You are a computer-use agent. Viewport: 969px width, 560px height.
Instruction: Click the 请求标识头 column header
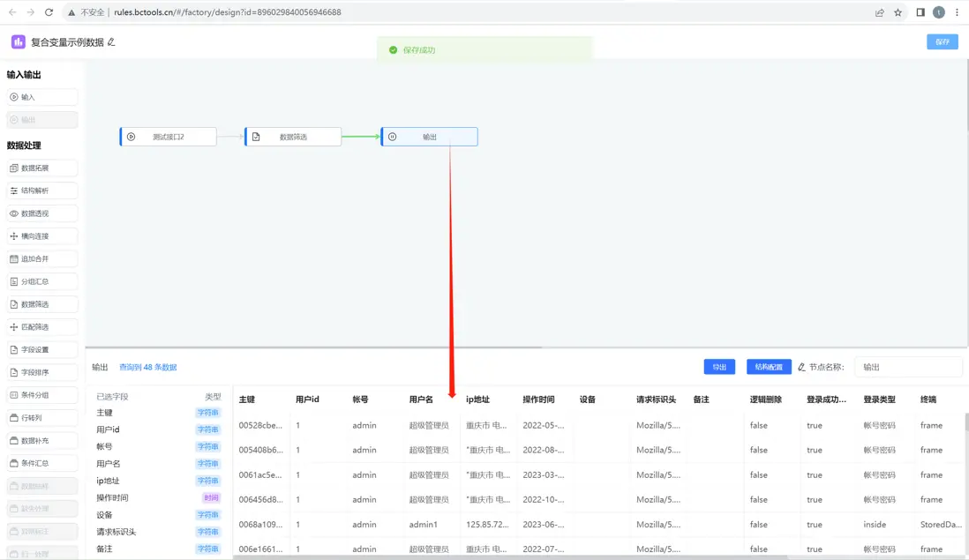[656, 399]
